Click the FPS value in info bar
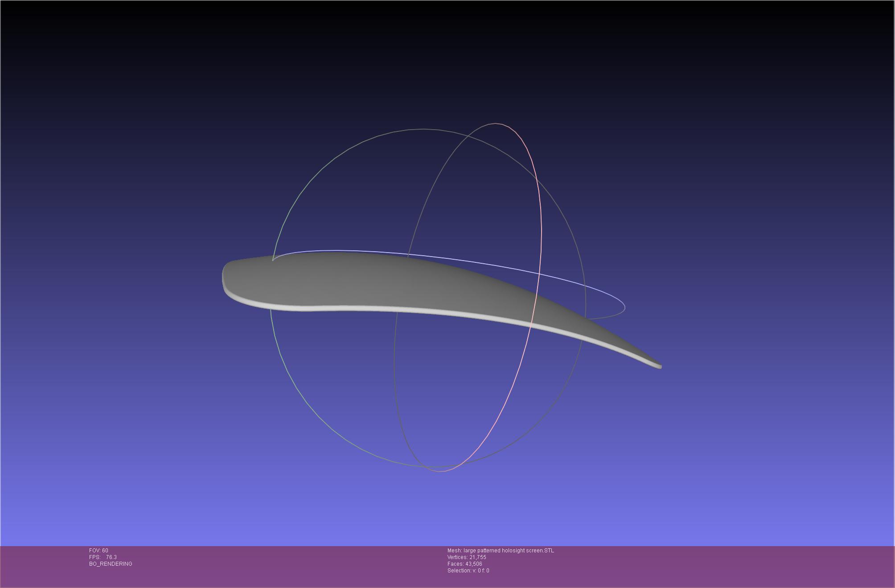895x588 pixels. click(111, 557)
